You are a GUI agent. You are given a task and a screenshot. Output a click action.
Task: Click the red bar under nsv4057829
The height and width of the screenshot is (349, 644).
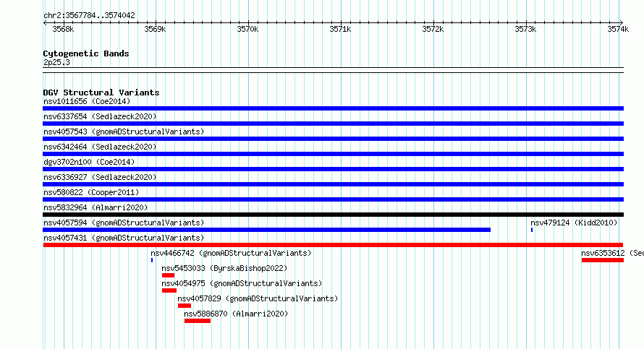(x=185, y=306)
